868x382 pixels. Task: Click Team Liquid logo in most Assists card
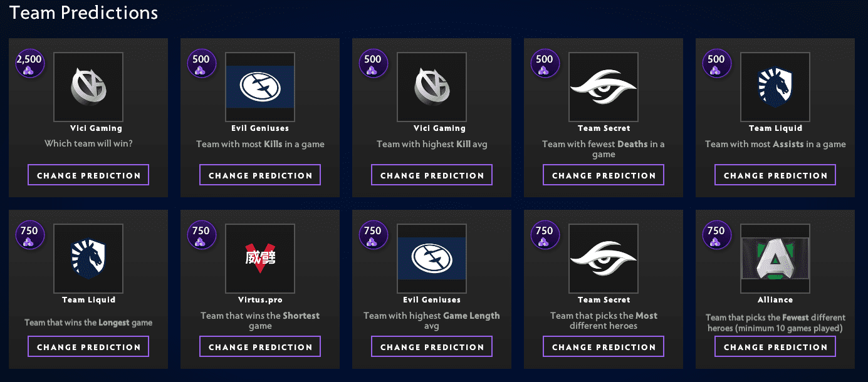pyautogui.click(x=775, y=87)
